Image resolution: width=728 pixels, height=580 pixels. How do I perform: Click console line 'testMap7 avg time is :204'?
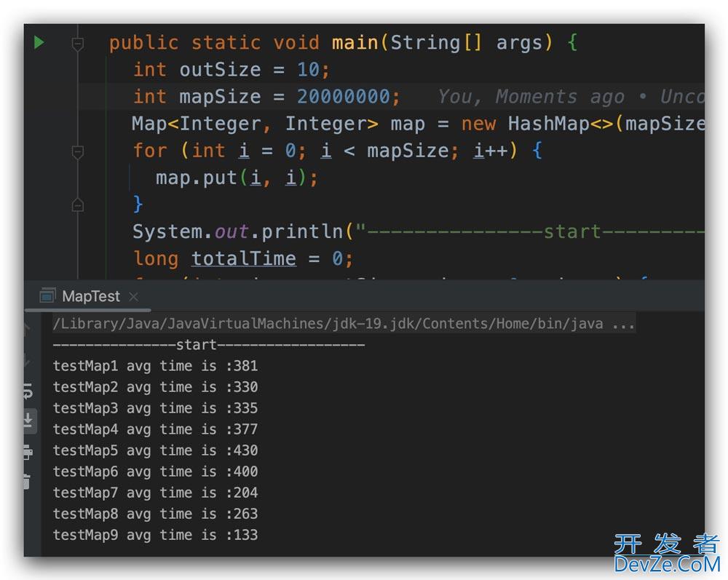155,493
